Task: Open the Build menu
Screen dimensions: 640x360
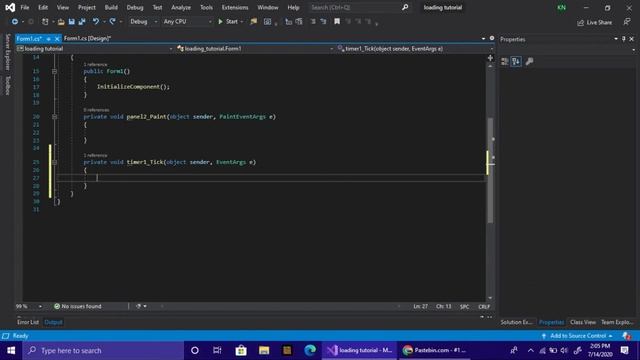Action: pyautogui.click(x=111, y=7)
